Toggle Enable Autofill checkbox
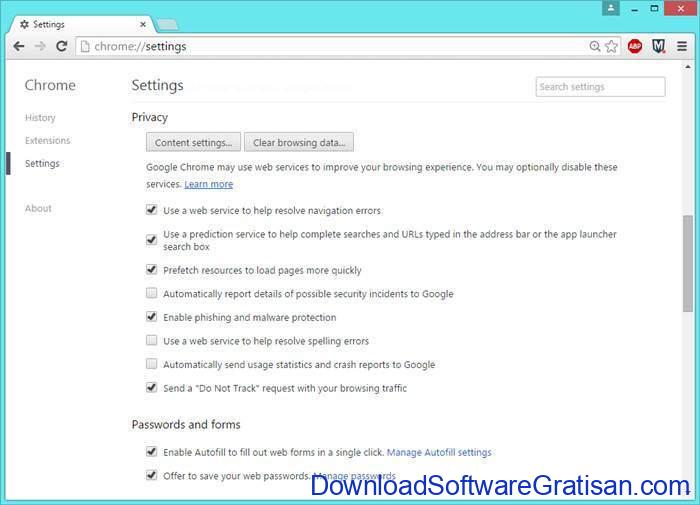 tap(152, 451)
